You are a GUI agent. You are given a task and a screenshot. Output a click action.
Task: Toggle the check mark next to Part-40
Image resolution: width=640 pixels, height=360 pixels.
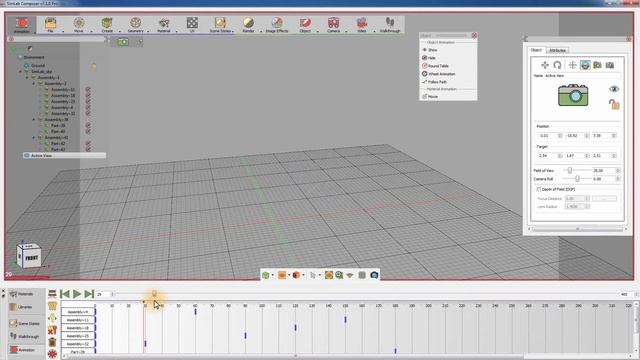pos(88,131)
